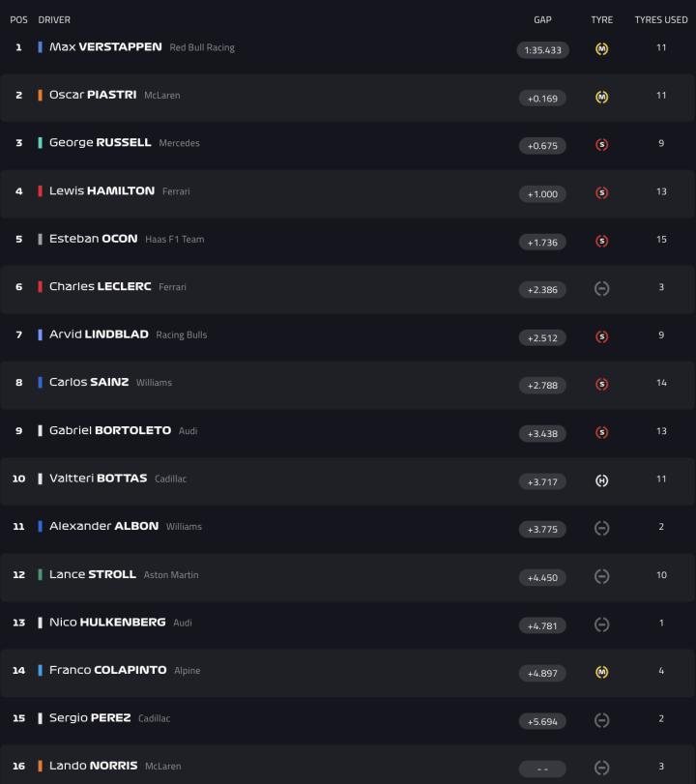The image size is (696, 784).
Task: Click the red Ferrari bar beside Hamilton
Action: coord(39,191)
